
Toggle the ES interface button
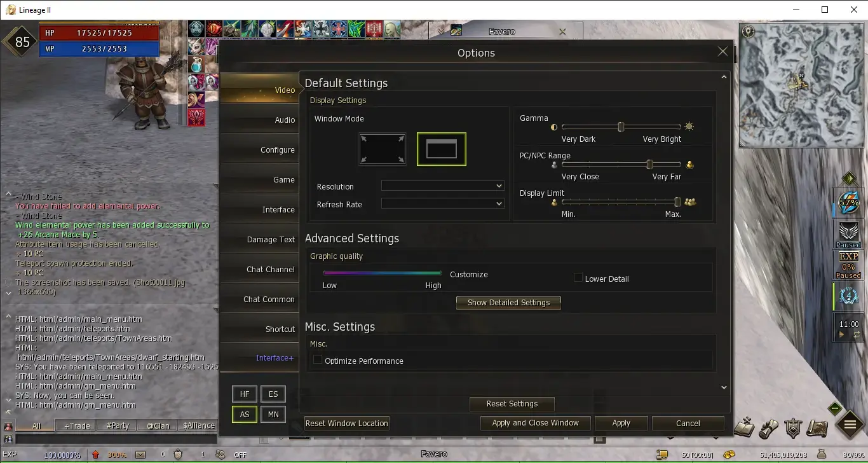click(x=273, y=394)
